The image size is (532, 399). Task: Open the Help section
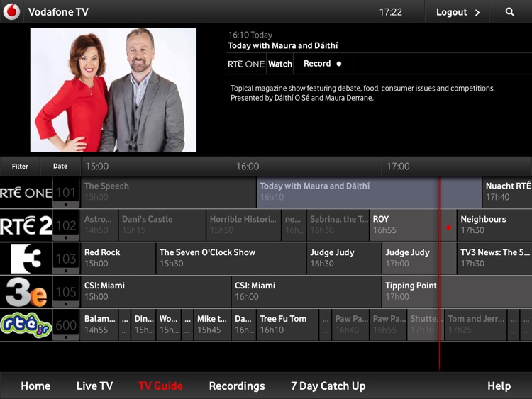499,386
